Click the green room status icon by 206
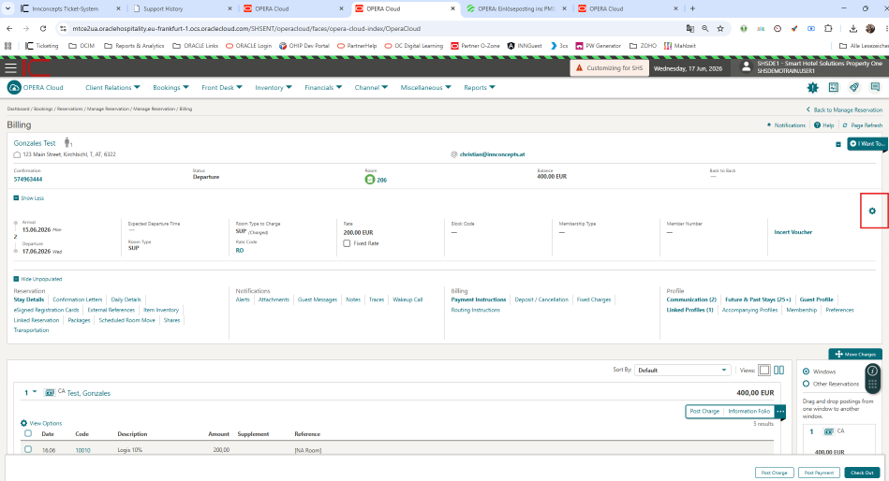Viewport: 889px width, 481px height. (x=370, y=179)
